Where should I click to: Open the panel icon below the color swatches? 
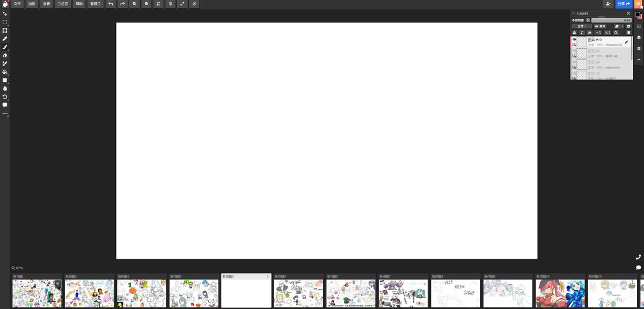pos(639,26)
